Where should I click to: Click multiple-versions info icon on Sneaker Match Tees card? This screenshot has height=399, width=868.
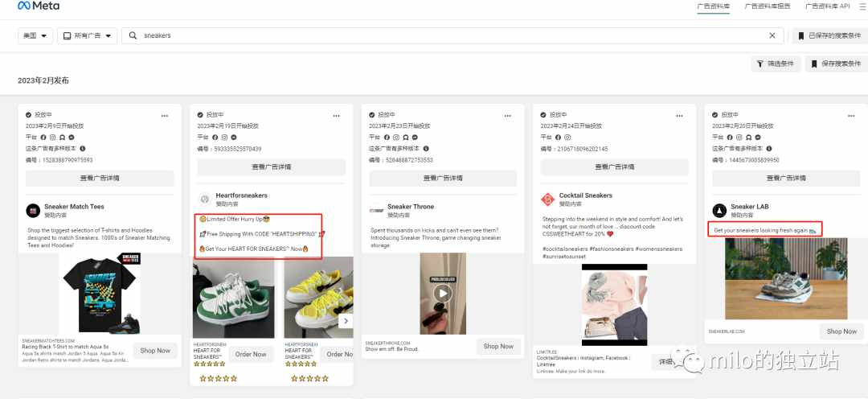point(83,149)
